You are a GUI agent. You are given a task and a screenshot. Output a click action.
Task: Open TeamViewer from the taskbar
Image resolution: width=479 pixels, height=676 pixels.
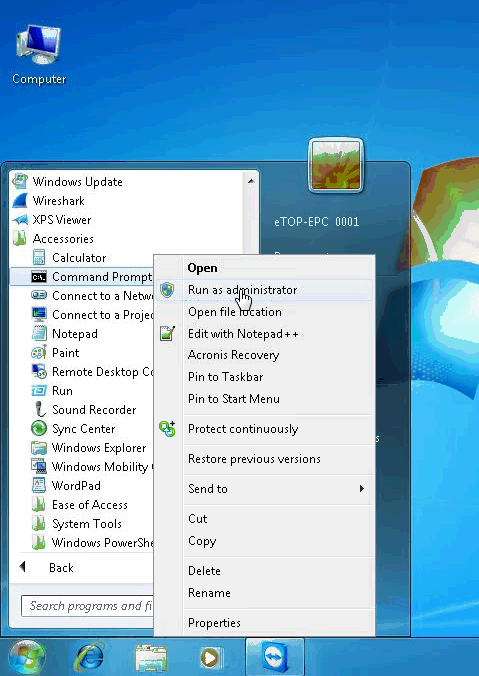click(x=275, y=658)
